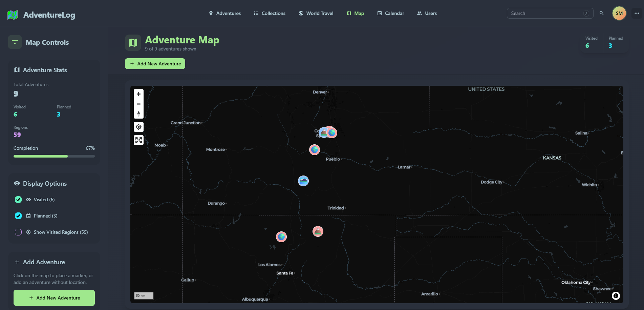Open the Collections page

[x=270, y=13]
